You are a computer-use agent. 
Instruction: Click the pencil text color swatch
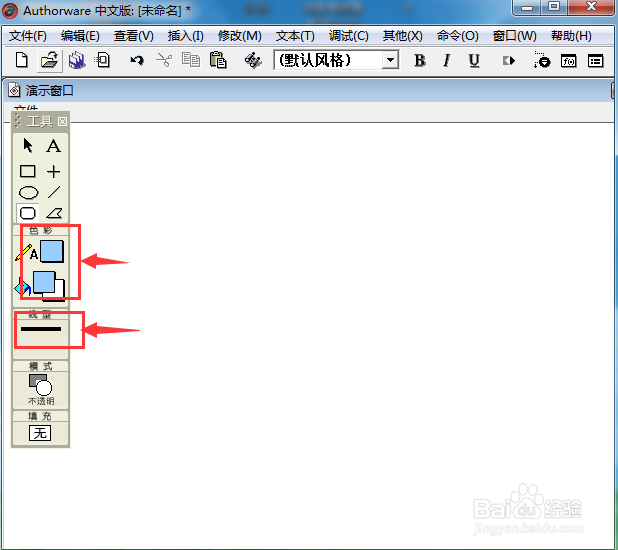point(52,251)
